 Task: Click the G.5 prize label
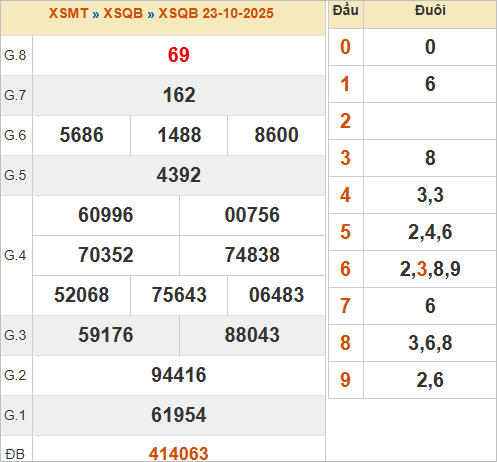[x=15, y=175]
